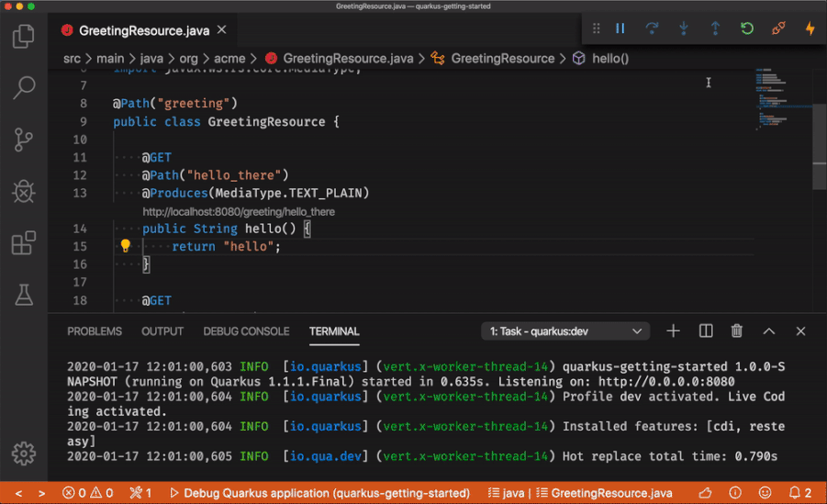Open the Explorer view in activity bar
Screen dimensions: 827x504
(x=24, y=37)
